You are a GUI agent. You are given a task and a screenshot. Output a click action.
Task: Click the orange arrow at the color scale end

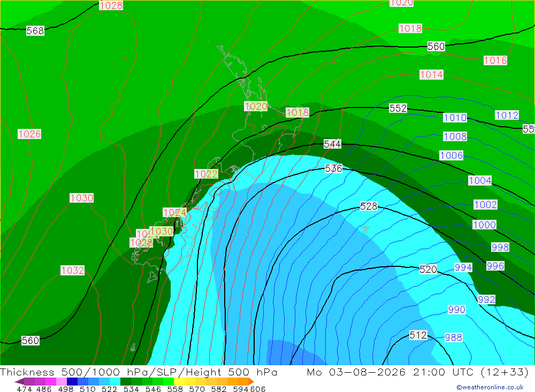[x=251, y=381]
